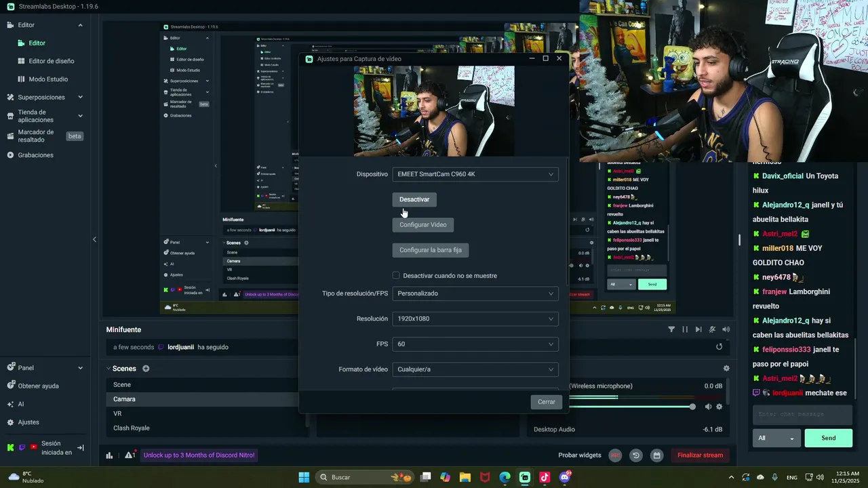Open Streamlabs app in Windows taskbar
Viewport: 868px width, 488px height.
[525, 477]
